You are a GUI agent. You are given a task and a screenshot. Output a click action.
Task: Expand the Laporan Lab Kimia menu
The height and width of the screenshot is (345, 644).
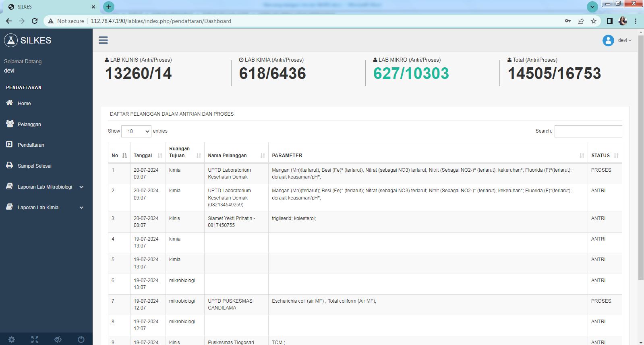pyautogui.click(x=45, y=208)
